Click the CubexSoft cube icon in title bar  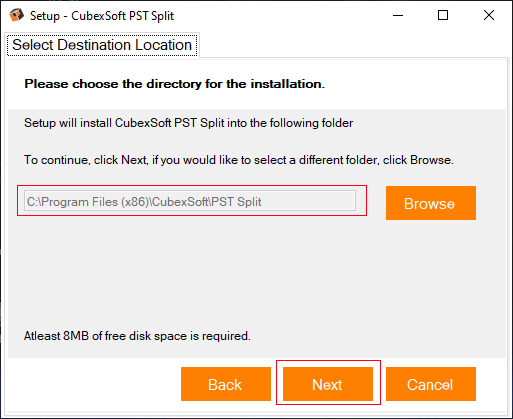pos(16,15)
